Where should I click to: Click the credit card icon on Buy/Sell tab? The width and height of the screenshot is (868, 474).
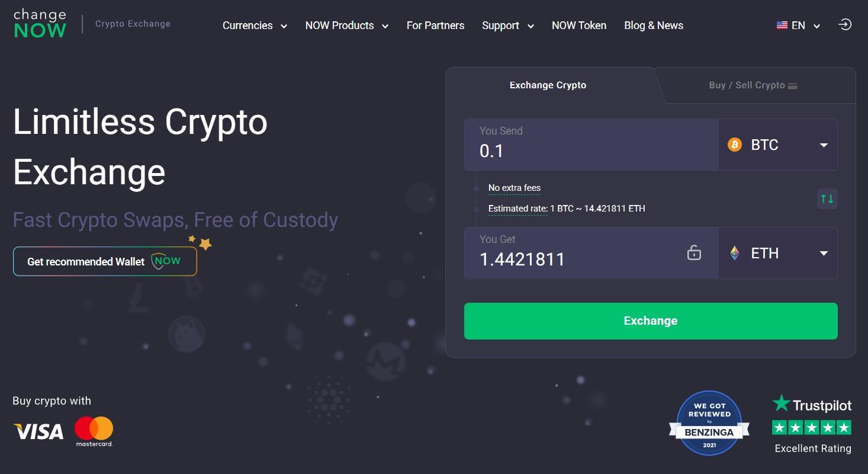(x=793, y=86)
